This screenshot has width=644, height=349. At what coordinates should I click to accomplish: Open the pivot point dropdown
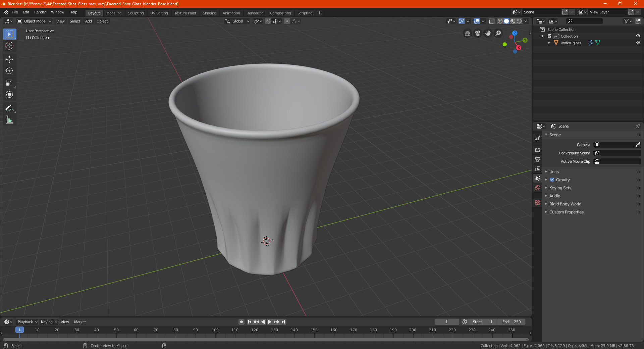(x=258, y=21)
